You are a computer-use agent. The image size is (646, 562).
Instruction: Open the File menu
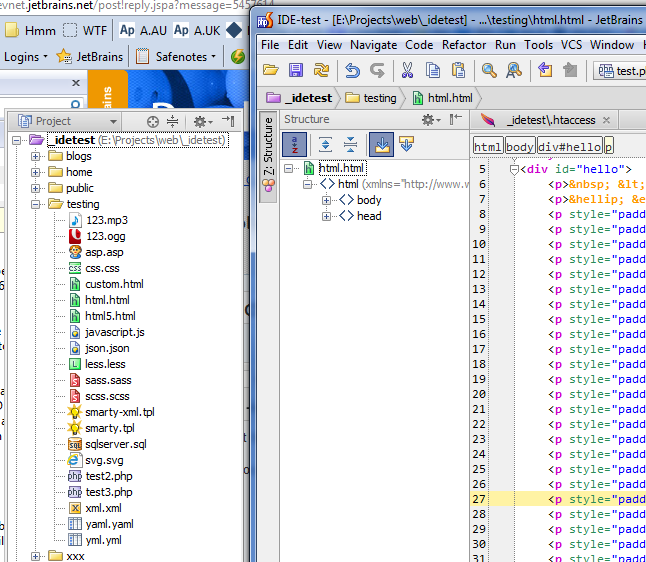[x=270, y=44]
